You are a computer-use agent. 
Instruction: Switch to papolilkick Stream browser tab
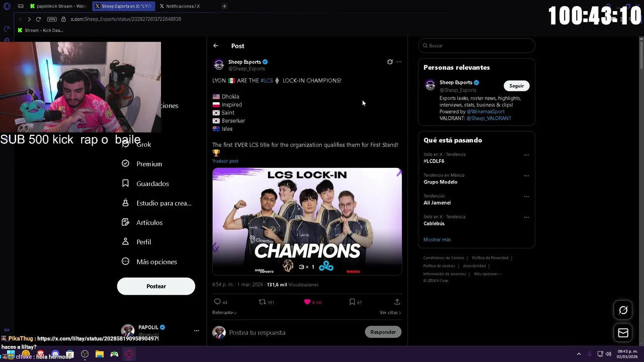pos(58,6)
